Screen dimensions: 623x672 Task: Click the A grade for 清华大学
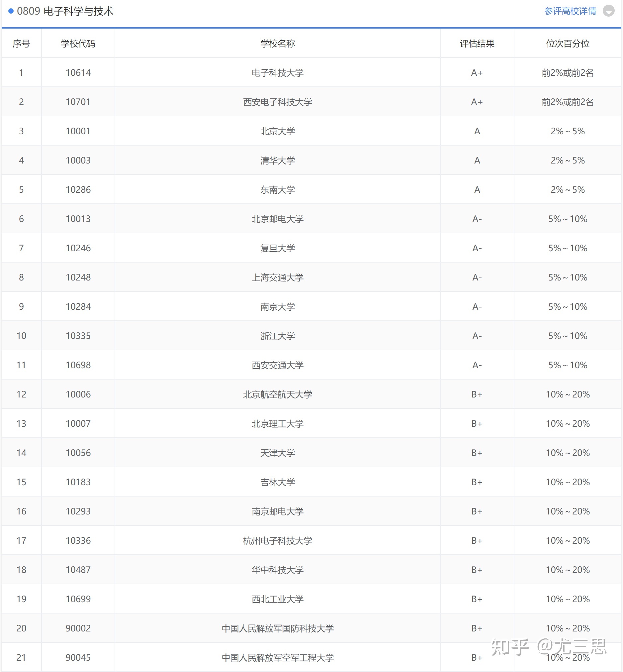point(477,160)
